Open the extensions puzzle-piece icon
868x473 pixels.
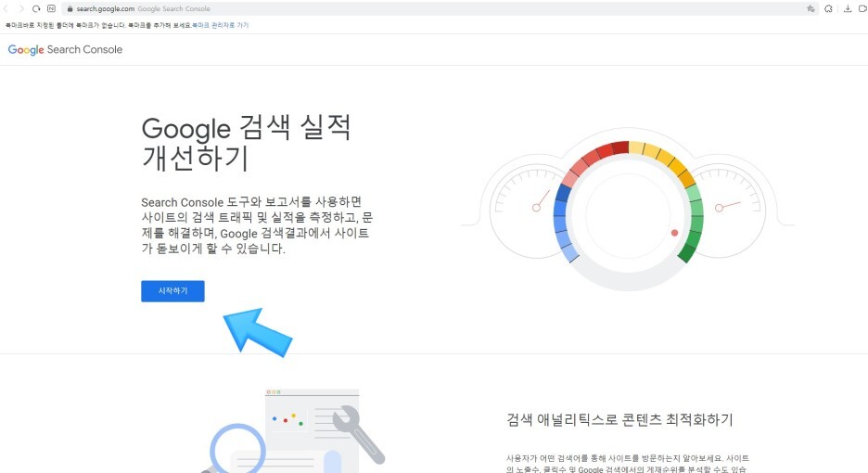coord(829,9)
